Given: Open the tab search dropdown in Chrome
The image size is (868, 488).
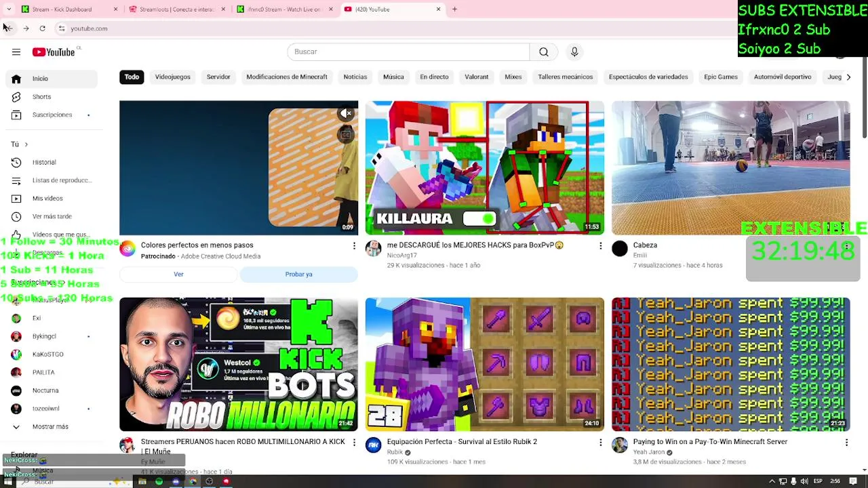Looking at the screenshot, I should pyautogui.click(x=9, y=9).
